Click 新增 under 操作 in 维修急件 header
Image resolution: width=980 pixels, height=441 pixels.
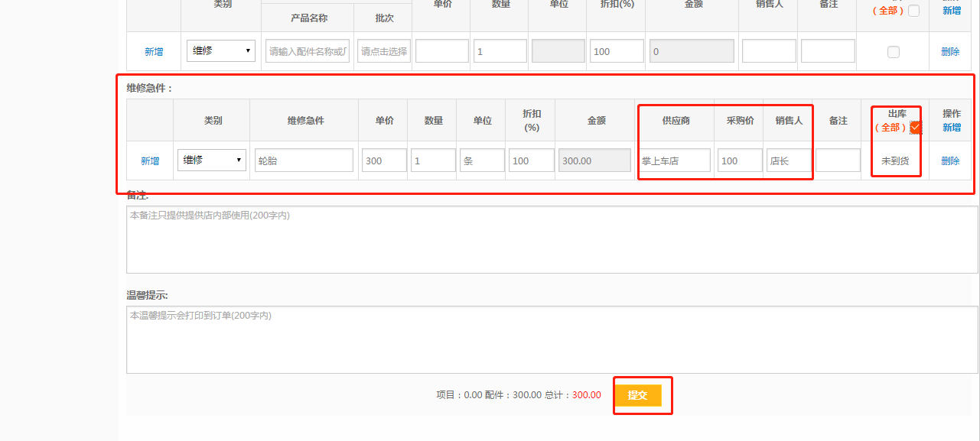coord(951,128)
